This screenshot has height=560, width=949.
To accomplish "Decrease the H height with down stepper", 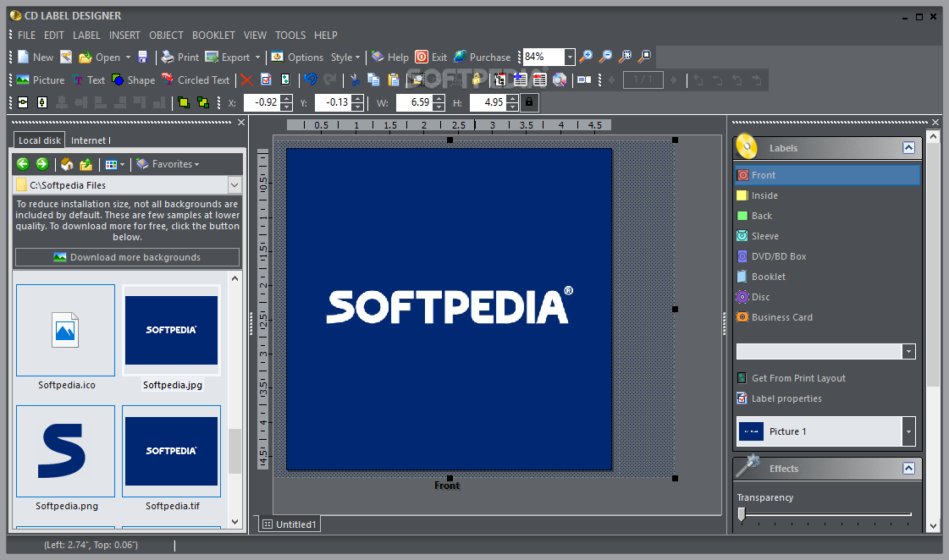I will [x=513, y=107].
